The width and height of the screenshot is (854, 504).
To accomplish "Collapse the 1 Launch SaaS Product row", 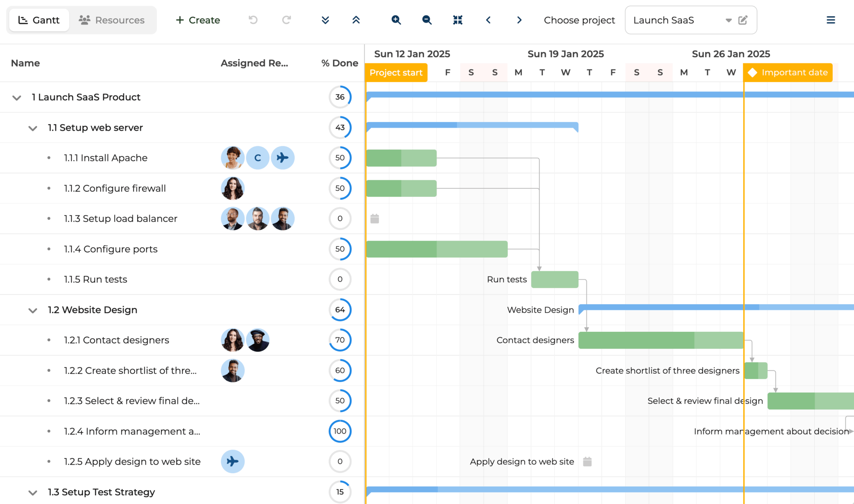I will pyautogui.click(x=17, y=98).
